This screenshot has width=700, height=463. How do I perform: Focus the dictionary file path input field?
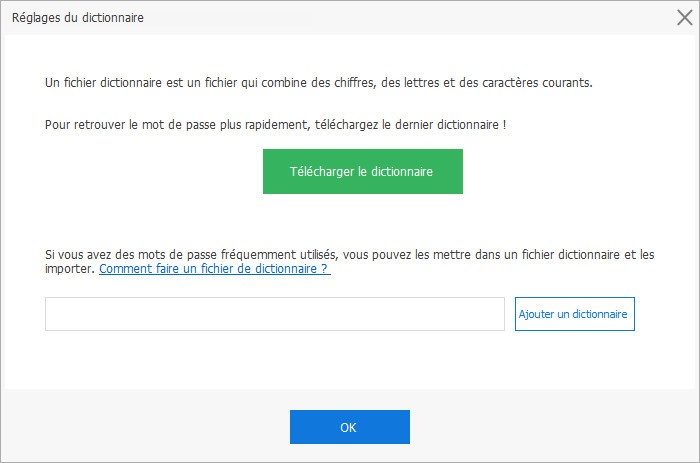275,314
